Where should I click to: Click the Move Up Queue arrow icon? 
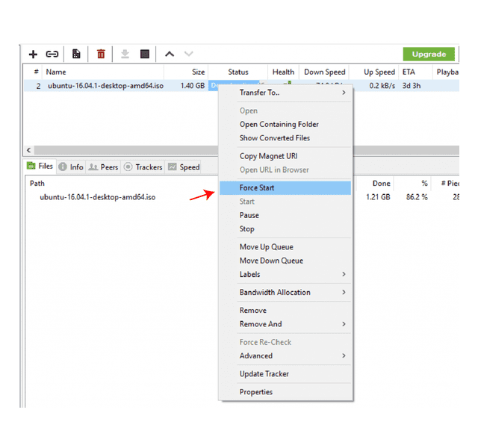[x=170, y=54]
